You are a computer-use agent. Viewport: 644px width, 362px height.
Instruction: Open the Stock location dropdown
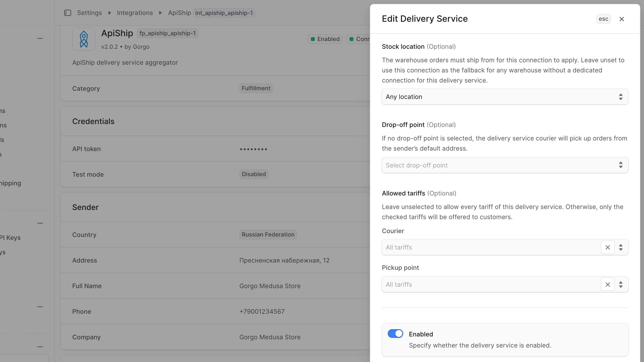(505, 97)
